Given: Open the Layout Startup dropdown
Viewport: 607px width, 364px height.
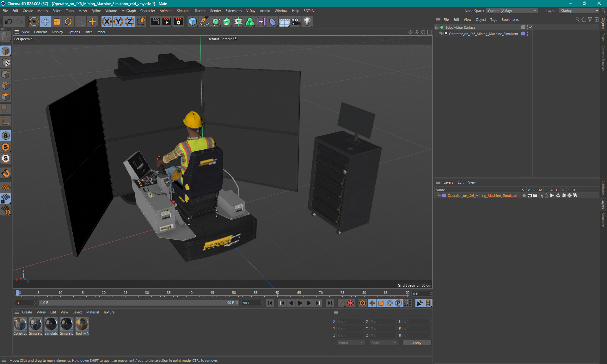Looking at the screenshot, I should coord(579,11).
